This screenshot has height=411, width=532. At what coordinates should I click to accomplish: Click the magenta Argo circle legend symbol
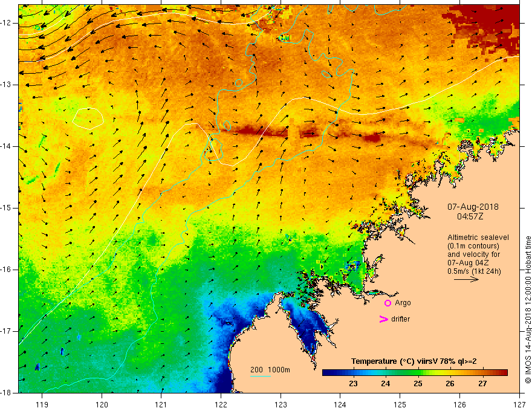coord(388,303)
